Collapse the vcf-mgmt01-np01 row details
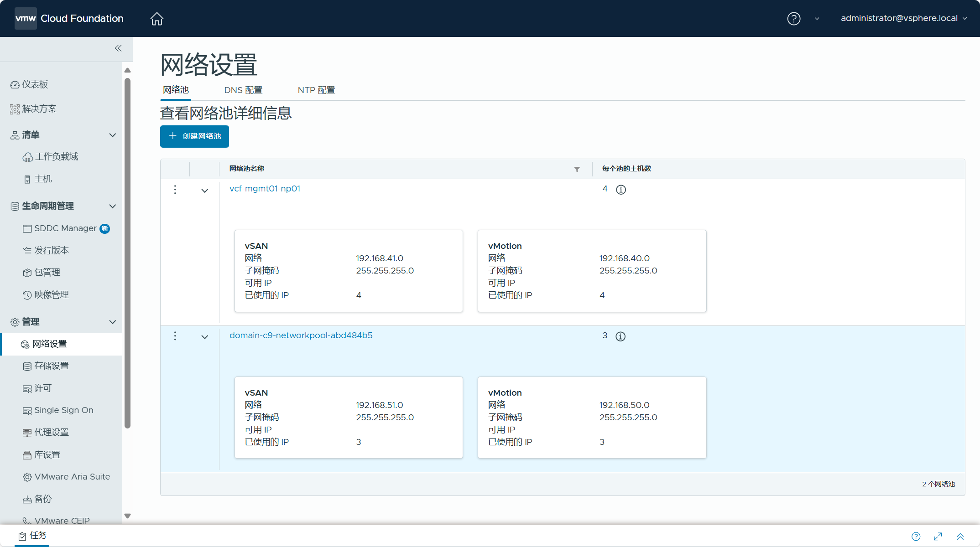This screenshot has width=980, height=547. pos(205,191)
